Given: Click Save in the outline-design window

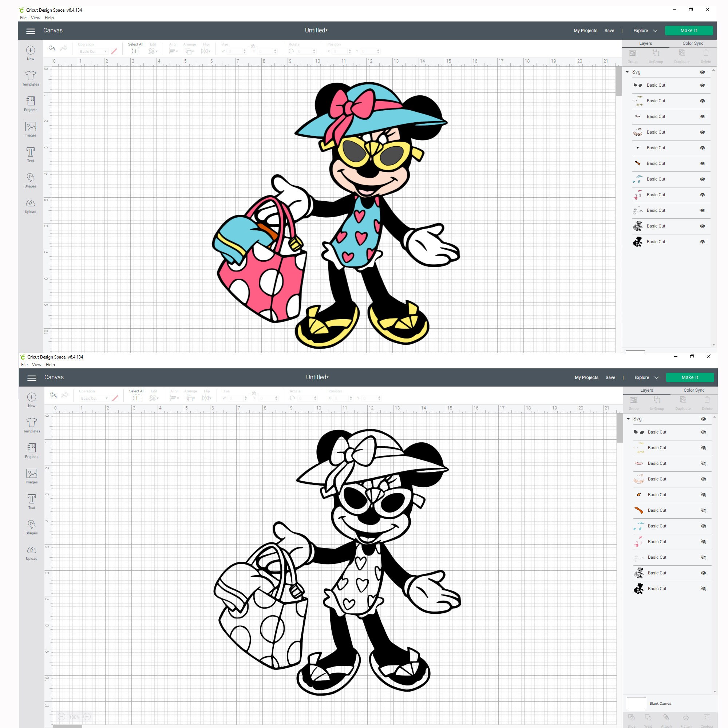Looking at the screenshot, I should 610,378.
